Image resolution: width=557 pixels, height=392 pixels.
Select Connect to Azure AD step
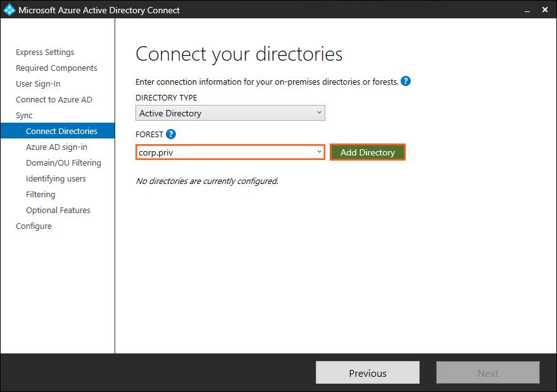(x=54, y=100)
